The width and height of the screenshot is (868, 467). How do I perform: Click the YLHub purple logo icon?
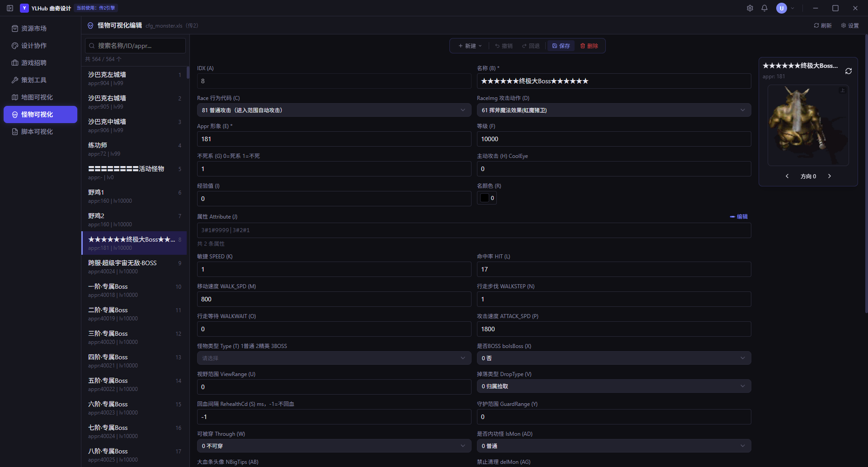[24, 8]
